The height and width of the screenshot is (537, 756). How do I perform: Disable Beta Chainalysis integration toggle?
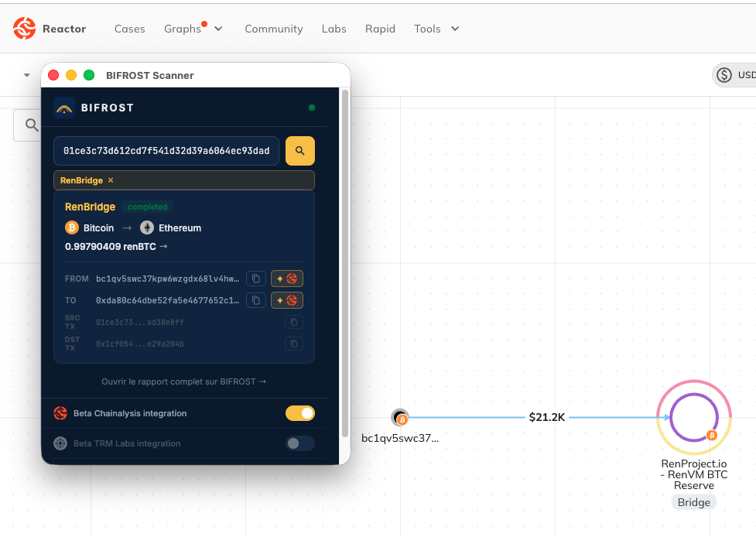[300, 413]
